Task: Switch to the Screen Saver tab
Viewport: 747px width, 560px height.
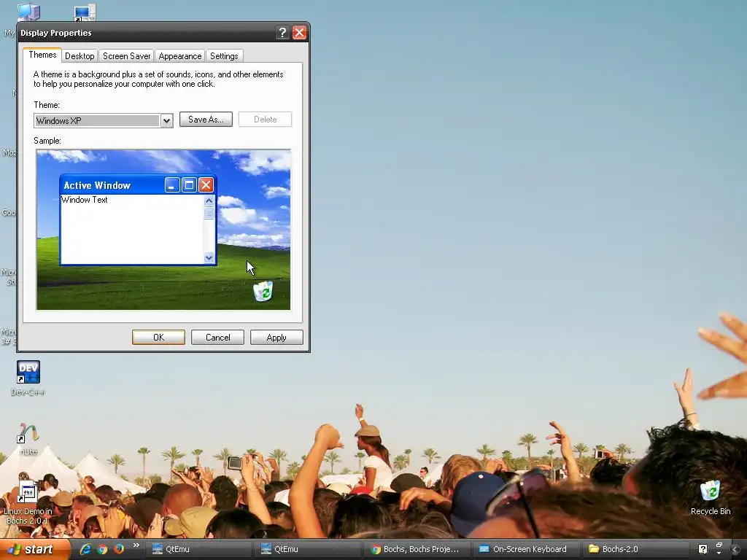Action: click(x=127, y=56)
